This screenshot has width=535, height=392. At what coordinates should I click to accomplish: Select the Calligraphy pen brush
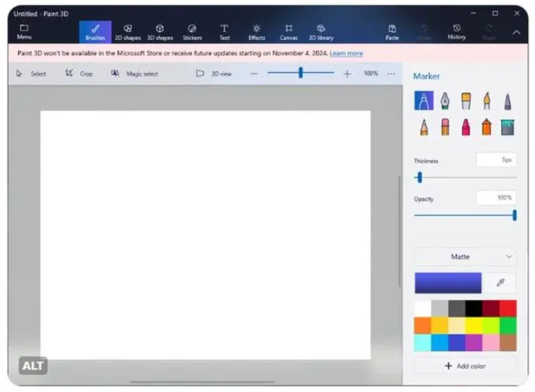tap(445, 101)
